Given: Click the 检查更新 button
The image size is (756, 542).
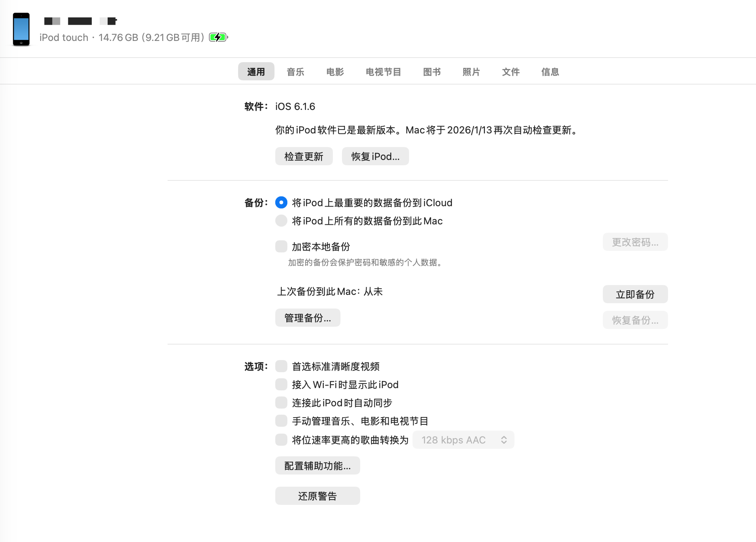Looking at the screenshot, I should coord(304,156).
